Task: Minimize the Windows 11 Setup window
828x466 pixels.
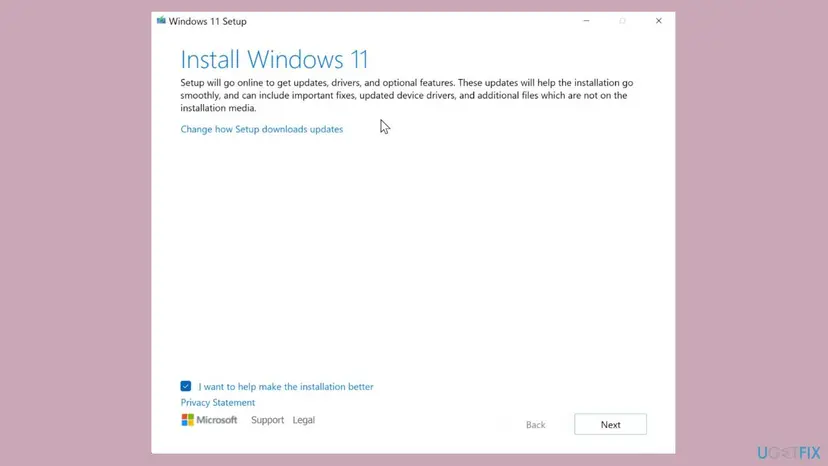Action: click(x=586, y=21)
